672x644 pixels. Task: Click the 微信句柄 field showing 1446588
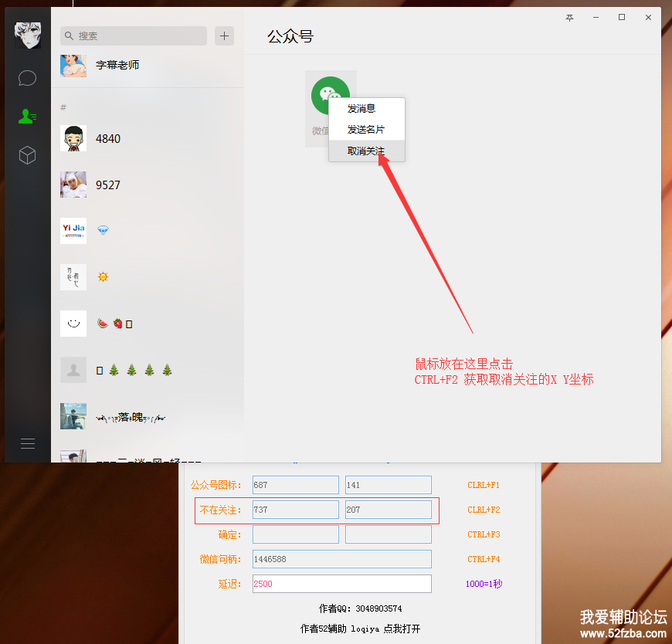(x=342, y=559)
